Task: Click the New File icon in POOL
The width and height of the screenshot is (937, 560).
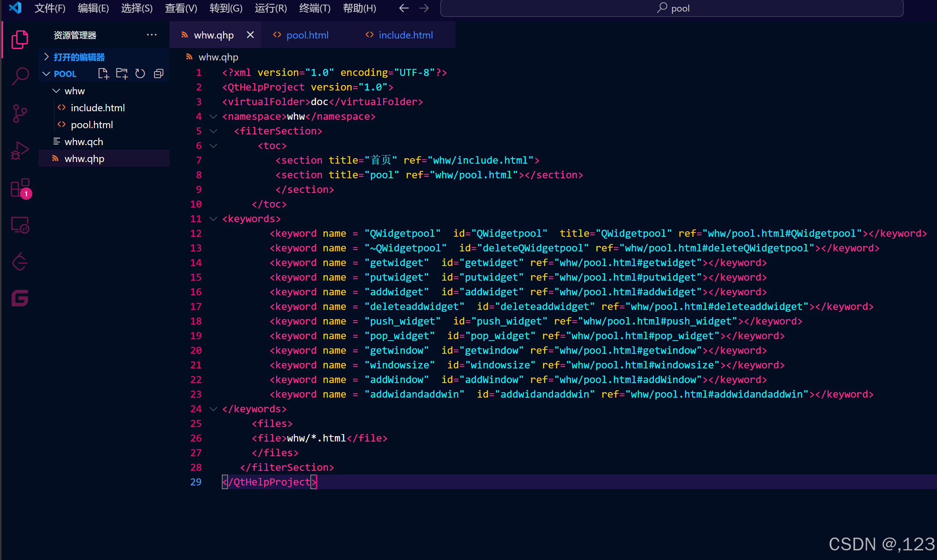Action: pyautogui.click(x=103, y=74)
